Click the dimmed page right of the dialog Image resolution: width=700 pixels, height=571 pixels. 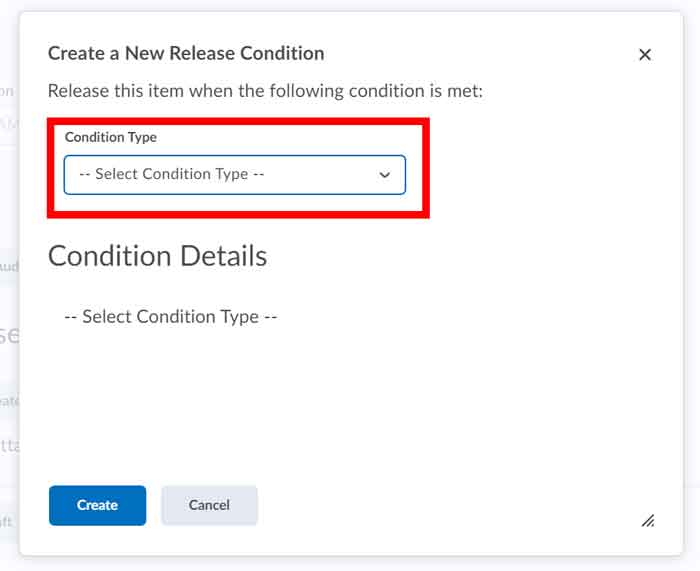click(x=692, y=300)
